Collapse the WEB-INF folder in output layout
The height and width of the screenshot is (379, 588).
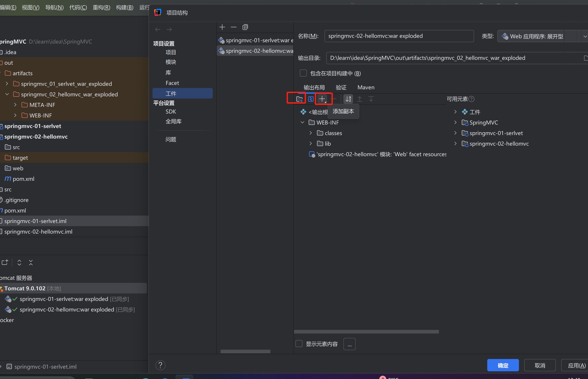coord(302,122)
